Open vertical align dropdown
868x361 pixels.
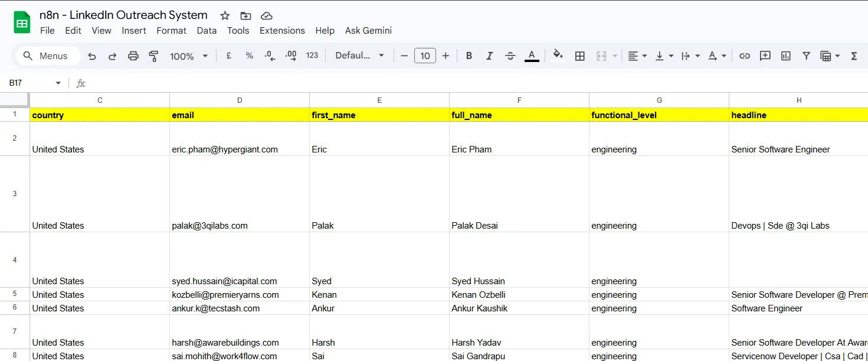pos(664,56)
